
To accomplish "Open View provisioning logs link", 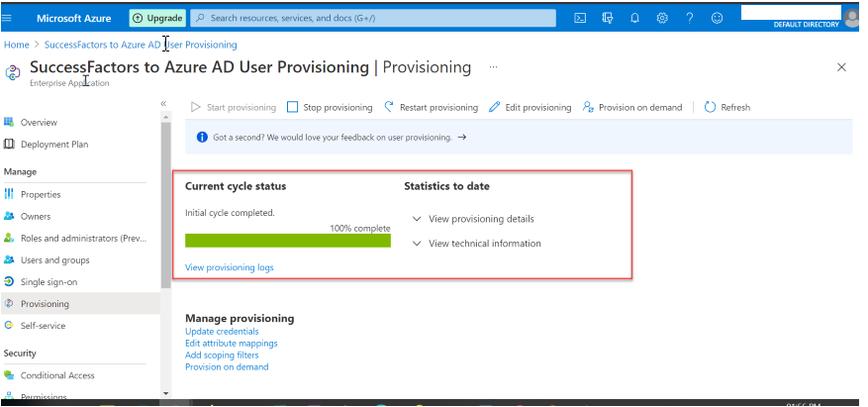I will pos(230,267).
